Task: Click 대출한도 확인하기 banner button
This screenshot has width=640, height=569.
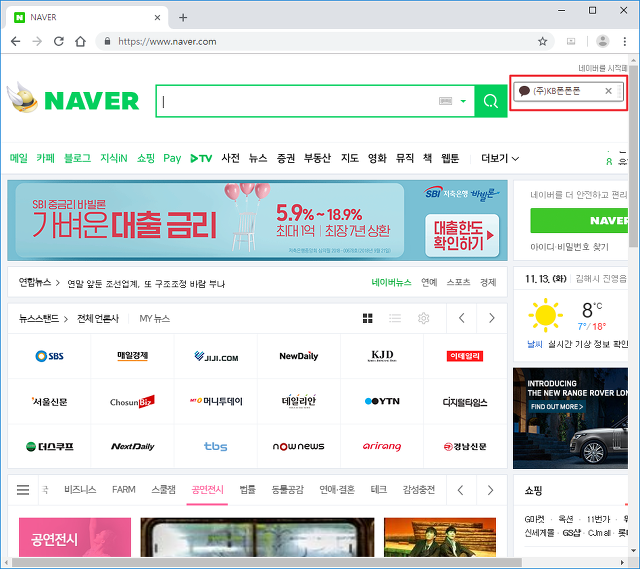Action: pyautogui.click(x=462, y=236)
